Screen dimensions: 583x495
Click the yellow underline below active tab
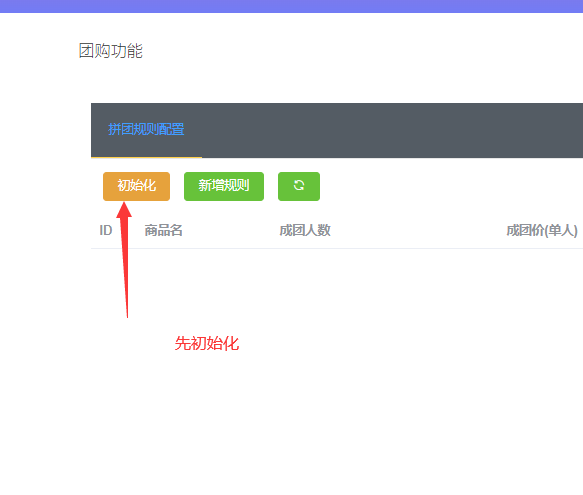[x=146, y=157]
